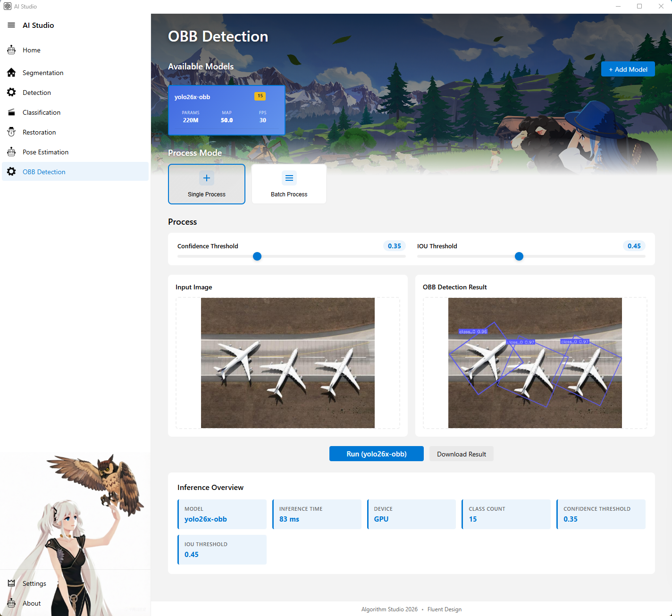Toggle the hamburger navigation menu

pos(11,25)
